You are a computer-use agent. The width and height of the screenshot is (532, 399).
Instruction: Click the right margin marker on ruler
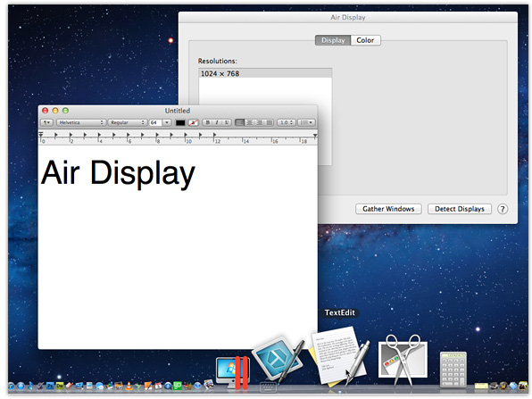click(315, 136)
